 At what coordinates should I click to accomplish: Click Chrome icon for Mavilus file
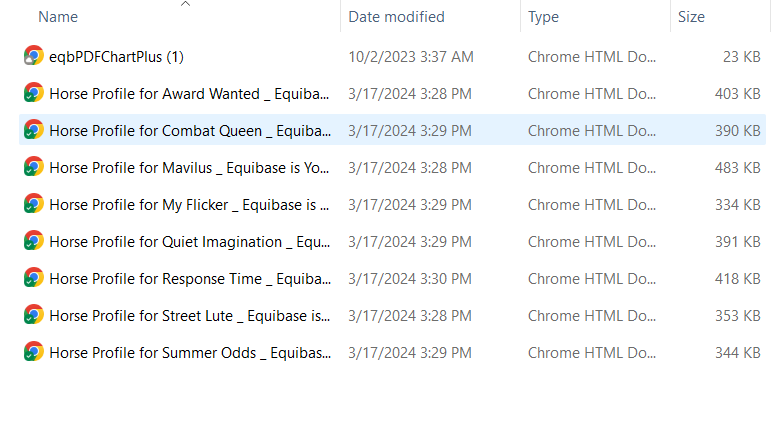point(33,168)
